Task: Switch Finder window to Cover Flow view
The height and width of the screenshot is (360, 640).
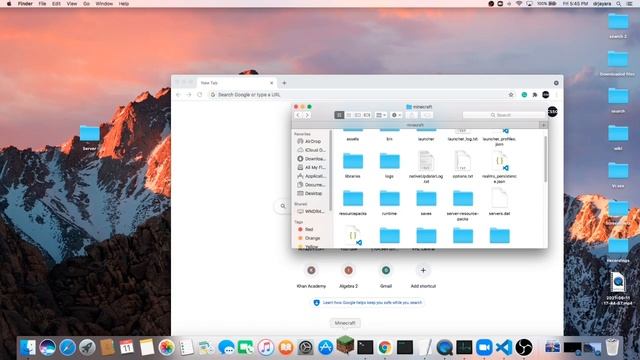Action: (x=367, y=115)
